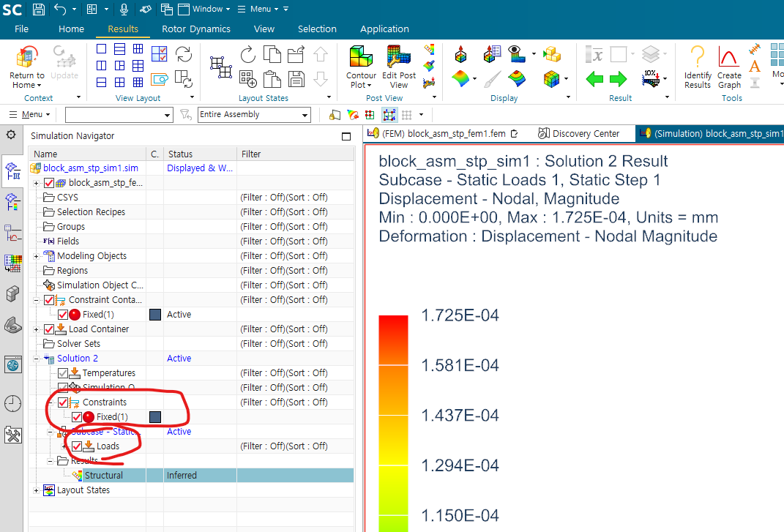Select the Structural results item
Image resolution: width=784 pixels, height=532 pixels.
coord(103,476)
